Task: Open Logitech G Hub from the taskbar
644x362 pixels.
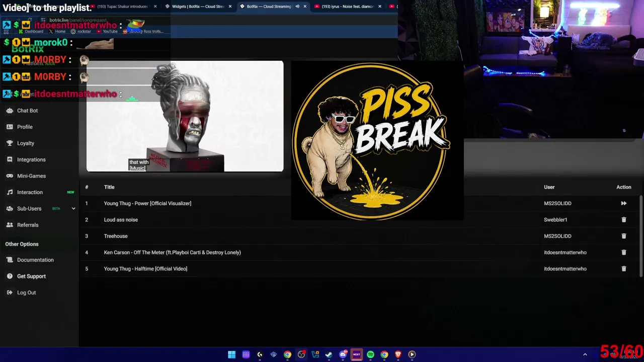Action: click(260, 354)
